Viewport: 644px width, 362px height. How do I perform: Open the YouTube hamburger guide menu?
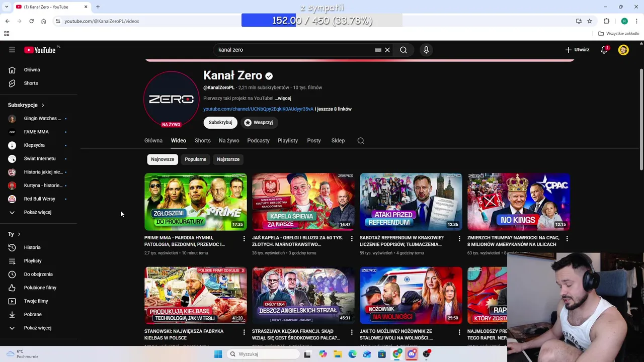tap(12, 50)
